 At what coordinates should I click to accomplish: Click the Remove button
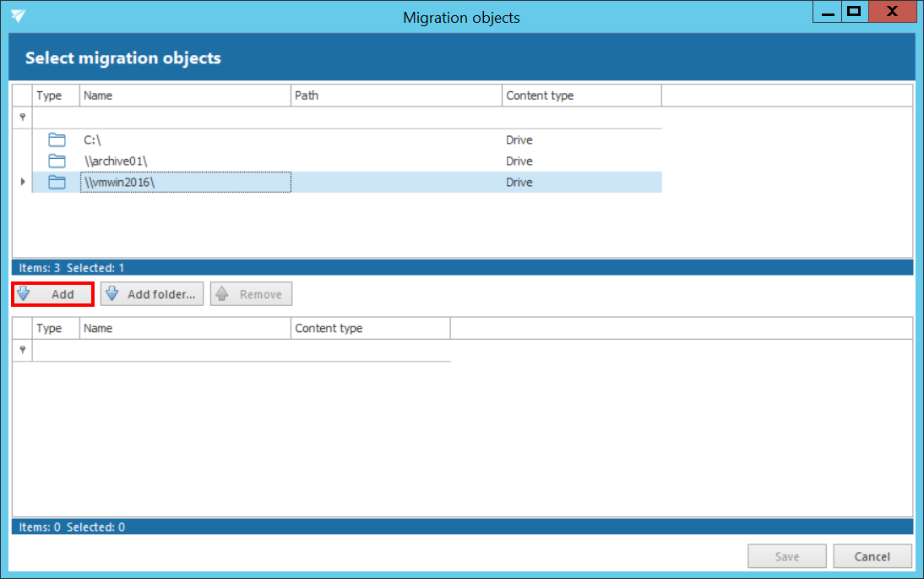point(251,294)
